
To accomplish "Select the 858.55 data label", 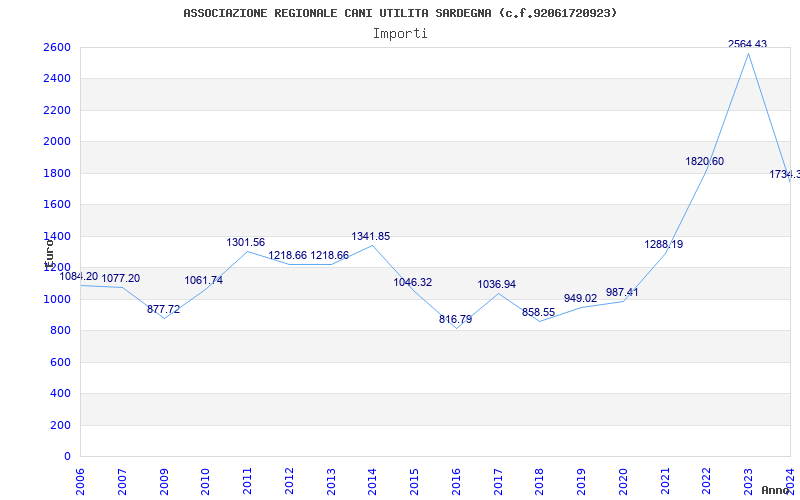I will click(x=538, y=312).
